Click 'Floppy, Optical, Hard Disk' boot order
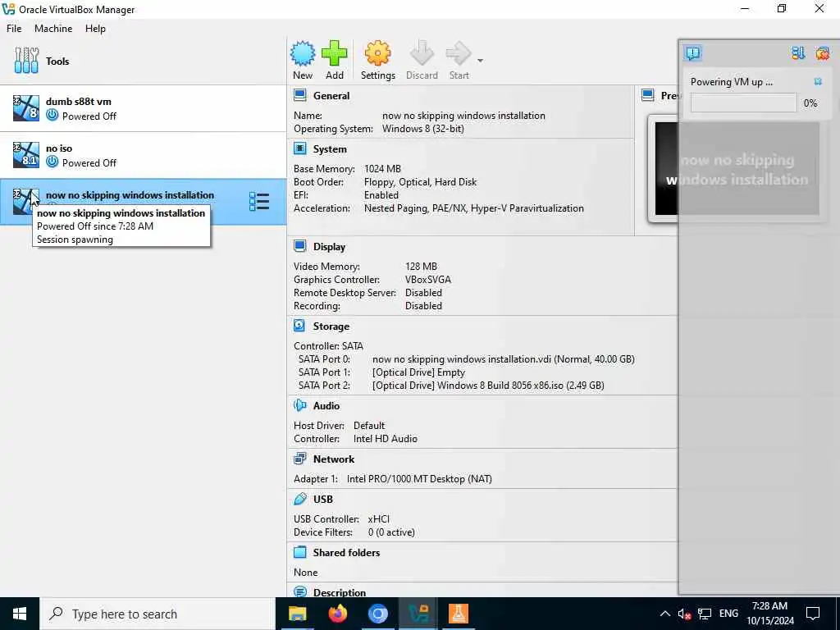The image size is (840, 630). 420,182
